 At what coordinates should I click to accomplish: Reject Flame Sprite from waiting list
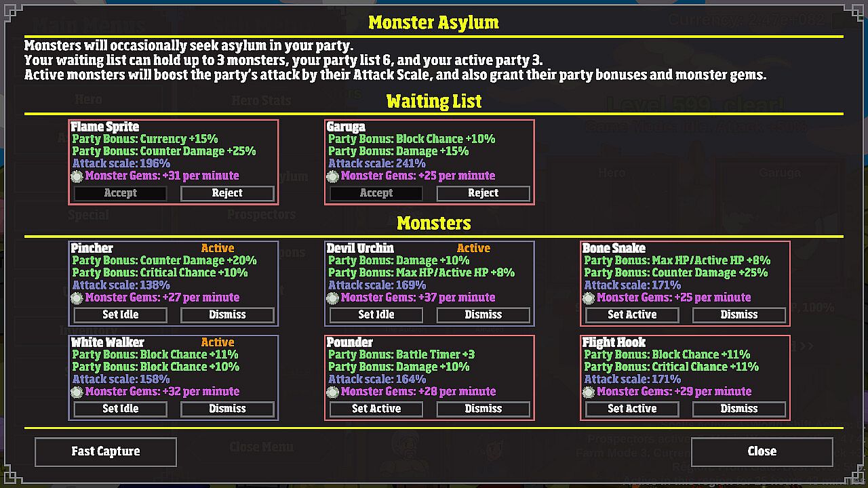227,194
